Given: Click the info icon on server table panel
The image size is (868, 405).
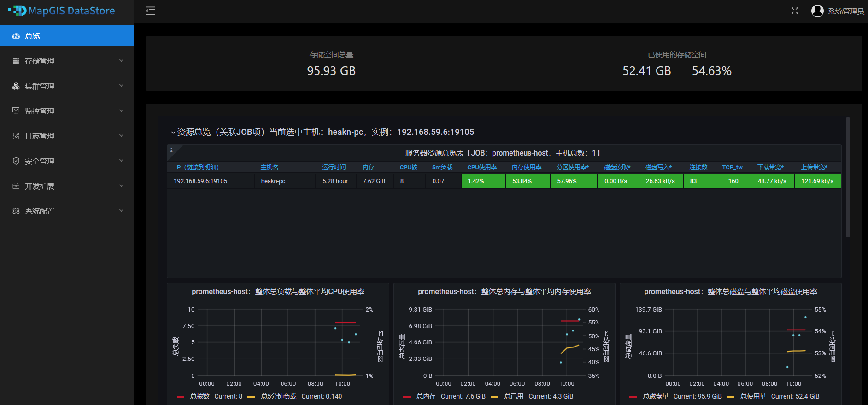Looking at the screenshot, I should coord(171,150).
